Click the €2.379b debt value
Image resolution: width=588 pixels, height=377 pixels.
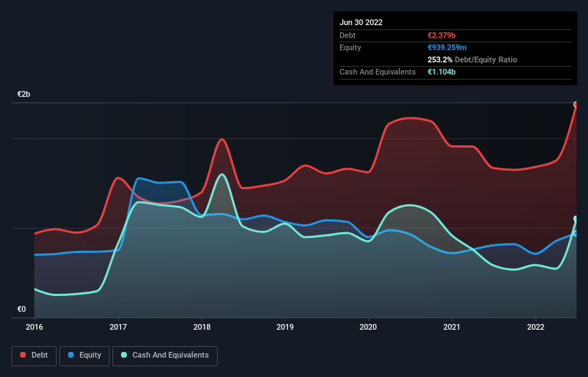point(441,35)
